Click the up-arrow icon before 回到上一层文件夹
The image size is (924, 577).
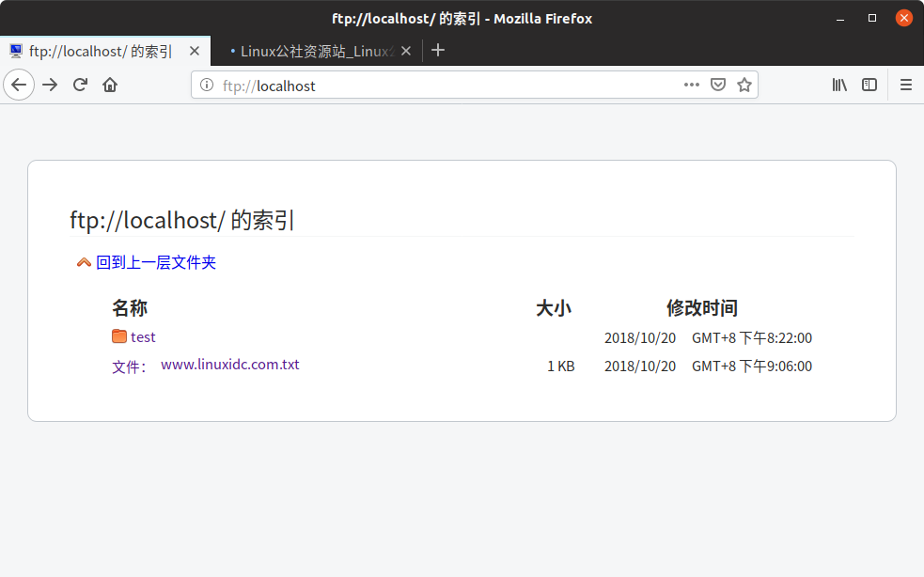click(84, 262)
